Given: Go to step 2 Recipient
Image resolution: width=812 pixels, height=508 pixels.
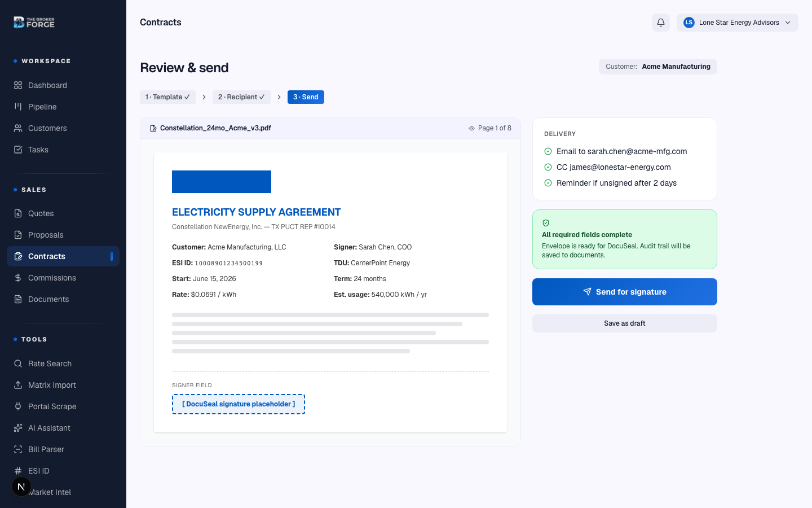Looking at the screenshot, I should pyautogui.click(x=241, y=97).
